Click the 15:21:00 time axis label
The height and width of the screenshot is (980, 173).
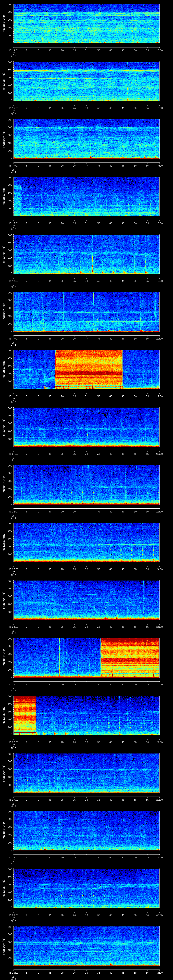tap(13, 454)
